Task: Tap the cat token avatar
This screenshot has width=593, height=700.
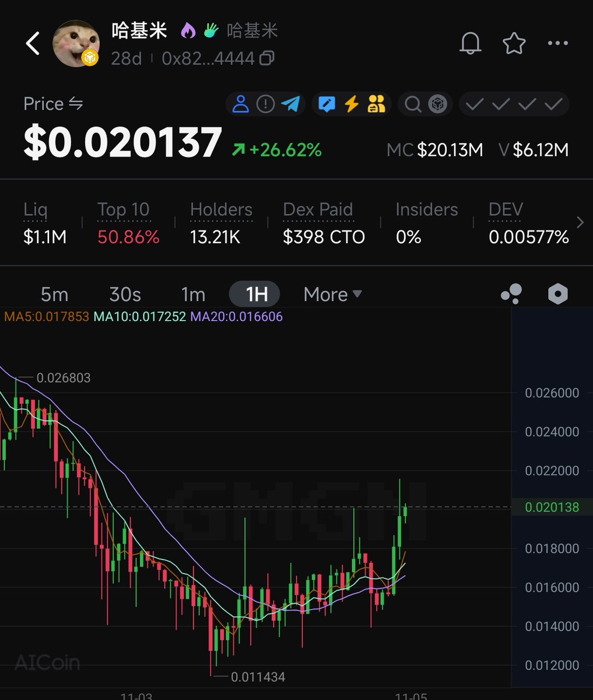Action: [76, 44]
